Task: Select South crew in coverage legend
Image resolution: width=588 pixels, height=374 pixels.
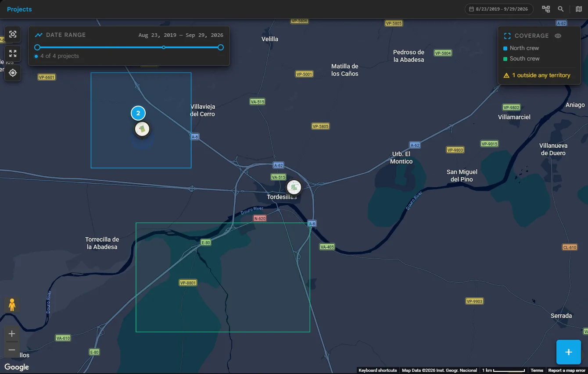Action: [x=521, y=59]
